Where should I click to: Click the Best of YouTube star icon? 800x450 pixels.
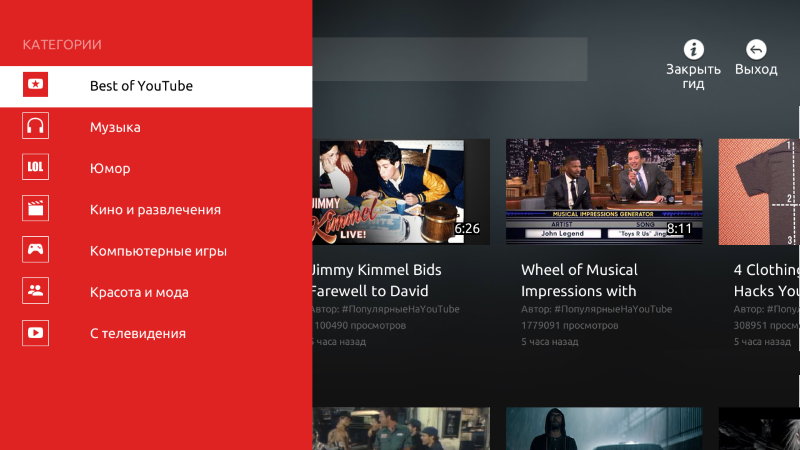[35, 85]
